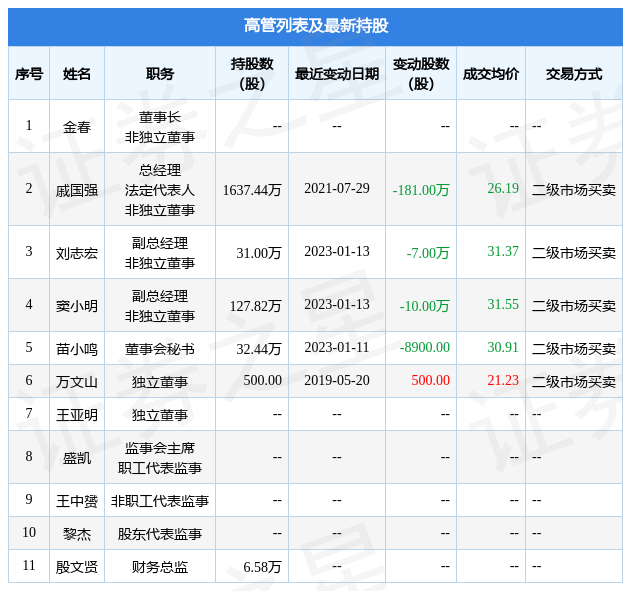Click average price 26.19

(x=503, y=188)
